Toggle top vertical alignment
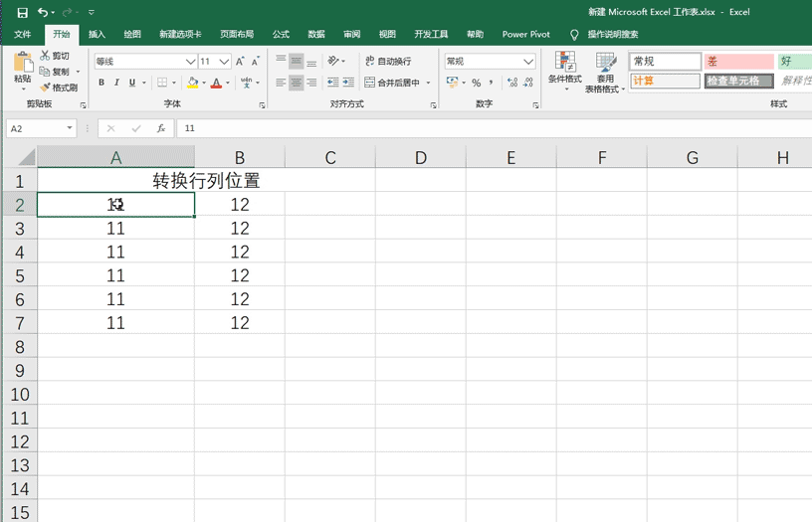This screenshot has height=522, width=812. coord(281,61)
